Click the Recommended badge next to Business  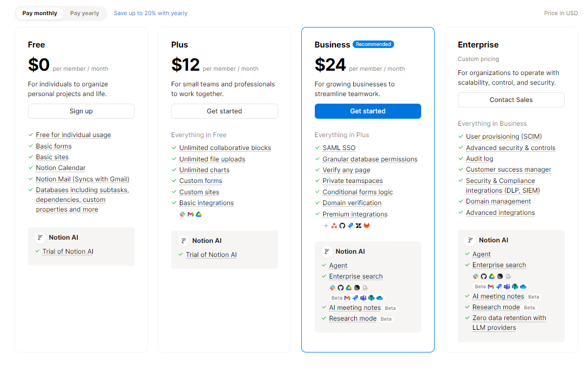pyautogui.click(x=373, y=44)
